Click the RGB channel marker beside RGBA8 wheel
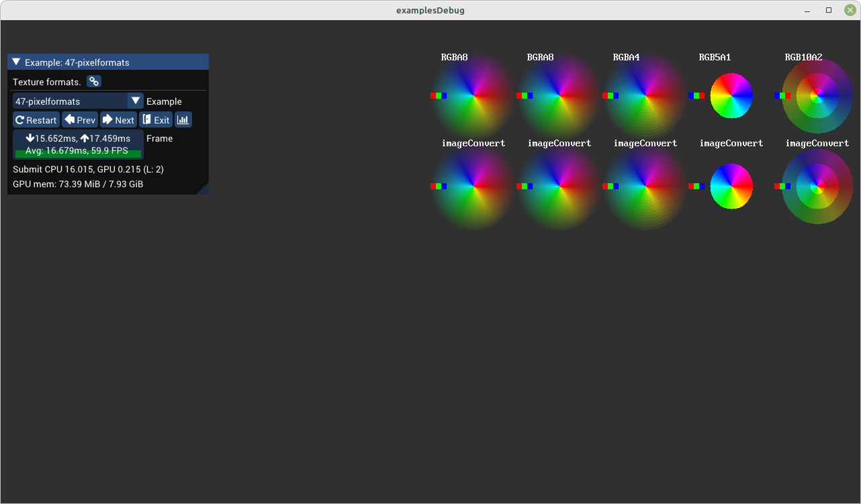 click(x=439, y=95)
